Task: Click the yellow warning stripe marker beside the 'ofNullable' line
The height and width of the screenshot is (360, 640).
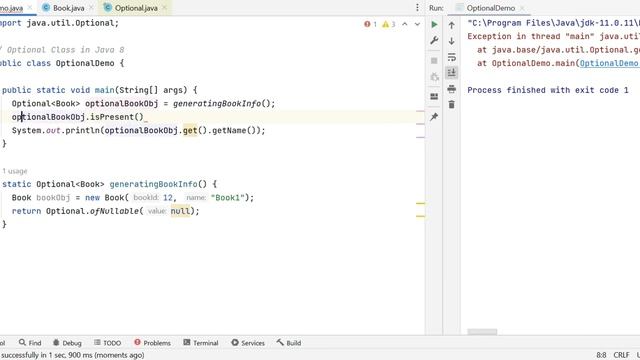Action: coord(420,216)
